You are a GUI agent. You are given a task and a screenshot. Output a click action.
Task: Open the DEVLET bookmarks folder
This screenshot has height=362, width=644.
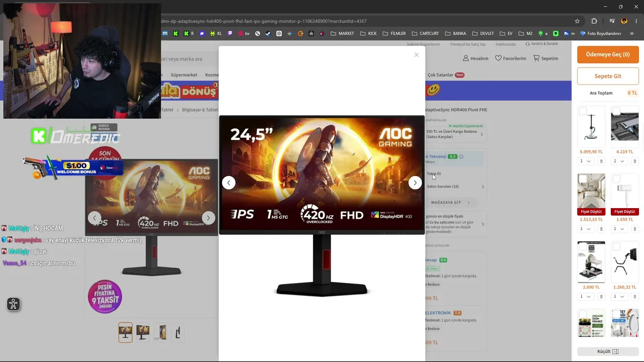coord(482,34)
